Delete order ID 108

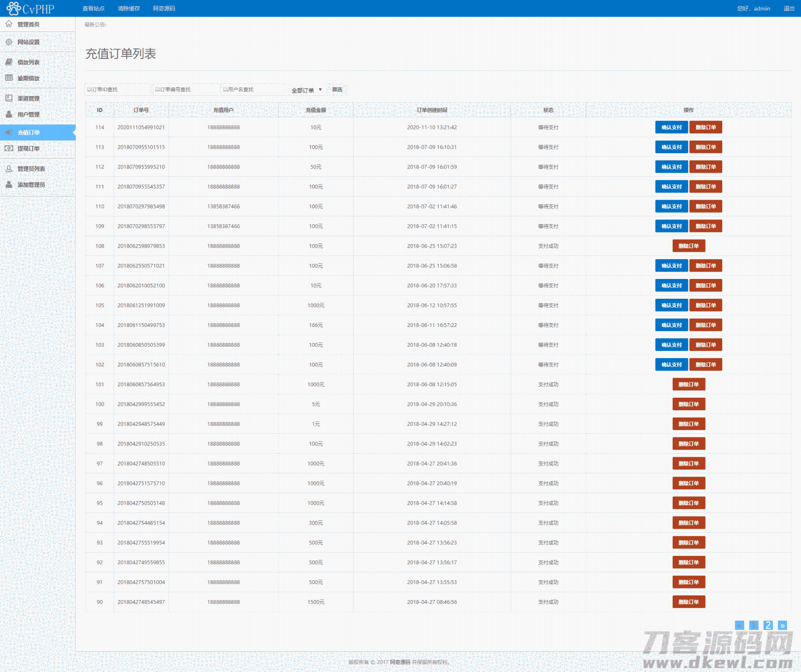pos(688,246)
